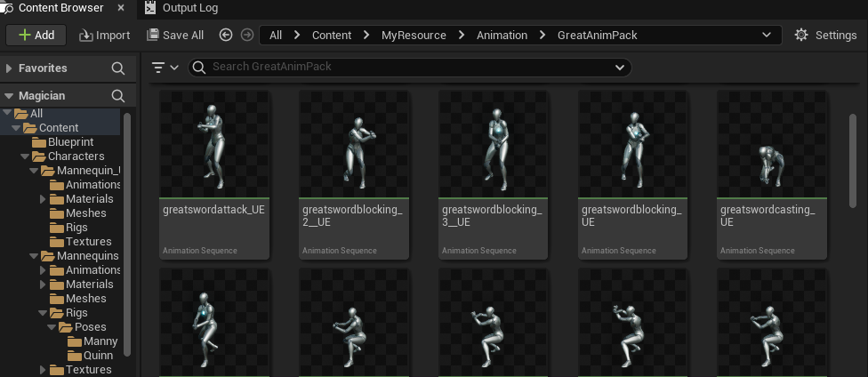Open the path history dropdown chevron

(x=767, y=35)
